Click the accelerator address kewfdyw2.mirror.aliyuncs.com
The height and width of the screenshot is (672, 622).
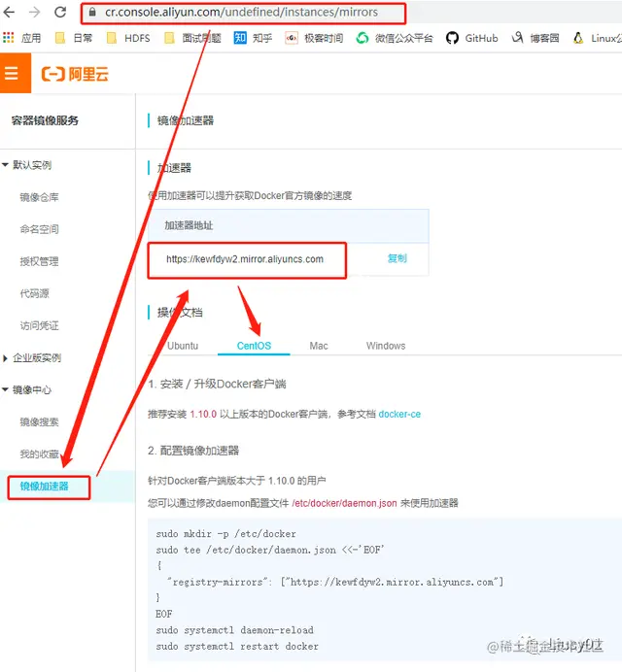(x=245, y=259)
